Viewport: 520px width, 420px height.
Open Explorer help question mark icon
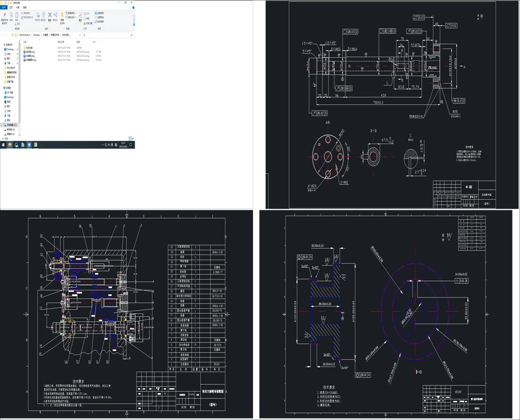134,7
